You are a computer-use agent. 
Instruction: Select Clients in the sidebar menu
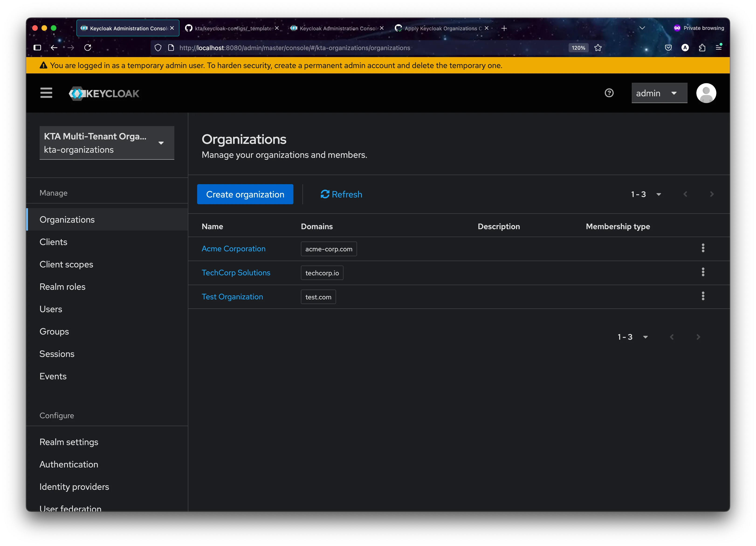click(53, 242)
